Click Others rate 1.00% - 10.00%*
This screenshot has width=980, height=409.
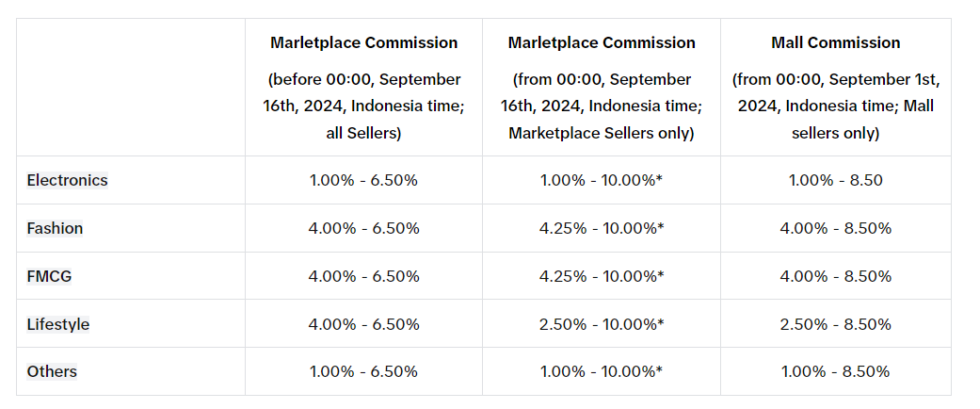tap(602, 371)
